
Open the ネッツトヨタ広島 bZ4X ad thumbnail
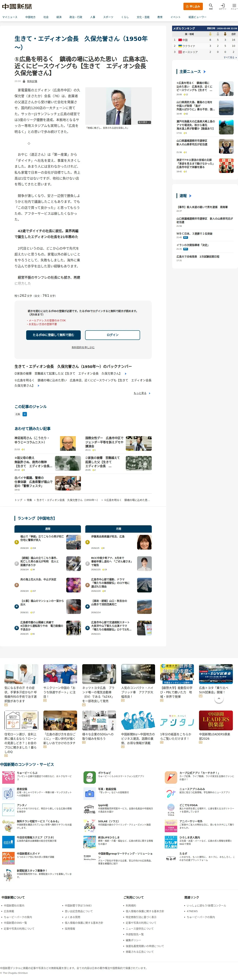pyautogui.click(x=99, y=674)
